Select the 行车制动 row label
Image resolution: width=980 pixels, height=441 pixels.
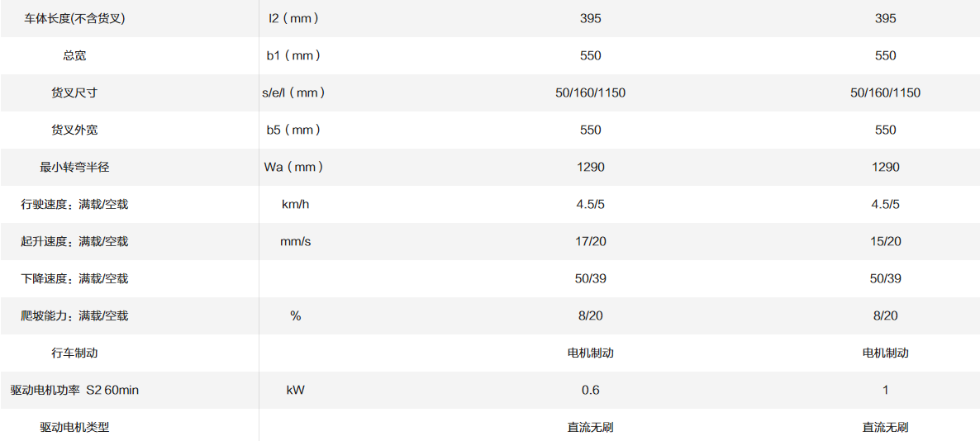pos(74,353)
